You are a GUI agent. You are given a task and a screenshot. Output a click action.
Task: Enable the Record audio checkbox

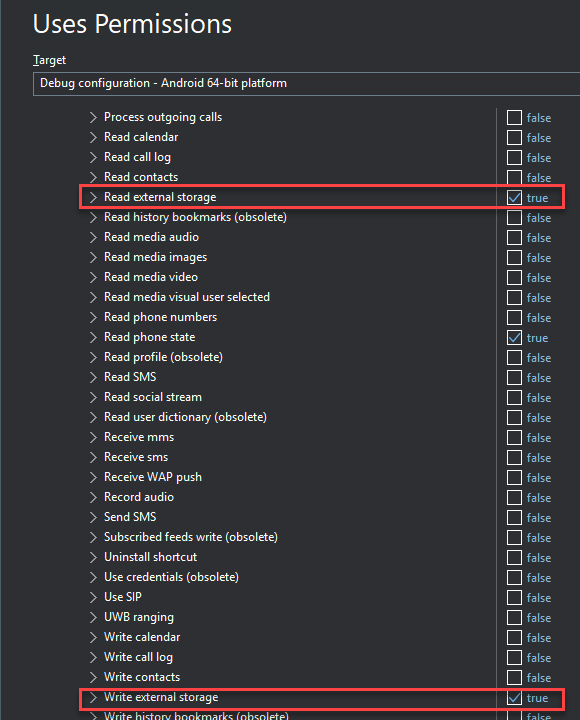[x=514, y=498]
